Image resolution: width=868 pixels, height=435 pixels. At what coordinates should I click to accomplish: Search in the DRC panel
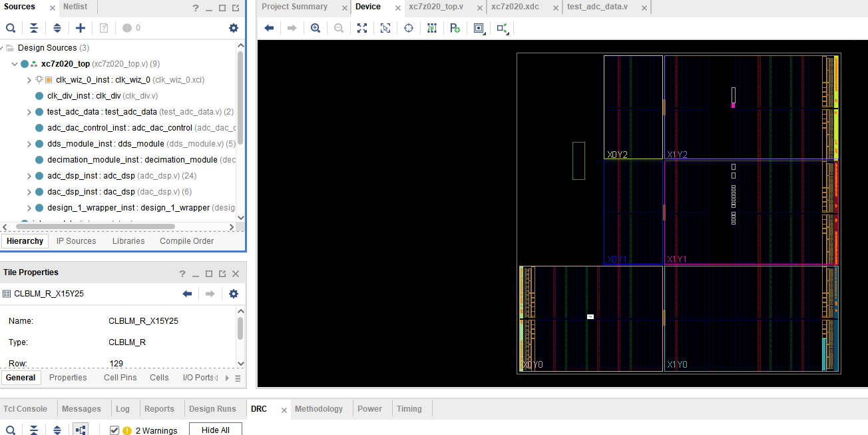[11, 430]
